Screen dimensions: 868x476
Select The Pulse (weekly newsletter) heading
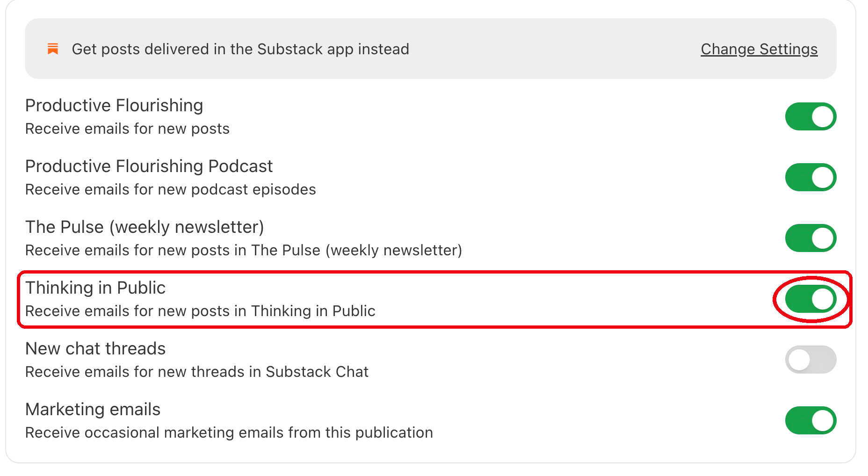point(145,227)
